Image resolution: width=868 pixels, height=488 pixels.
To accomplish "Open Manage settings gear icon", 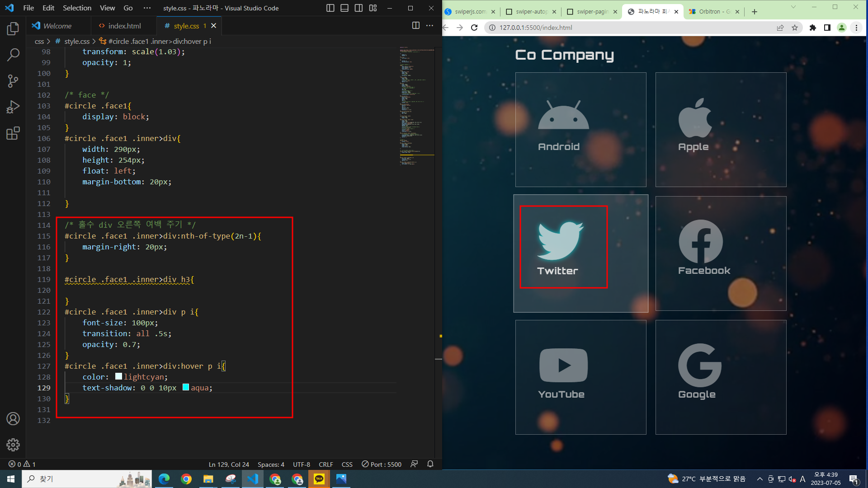I will click(x=13, y=445).
